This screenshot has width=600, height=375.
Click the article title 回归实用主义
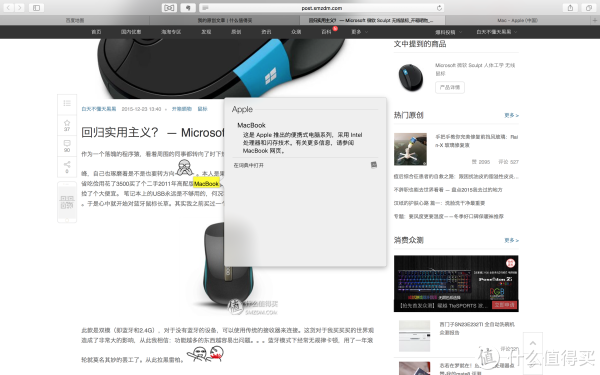point(153,132)
